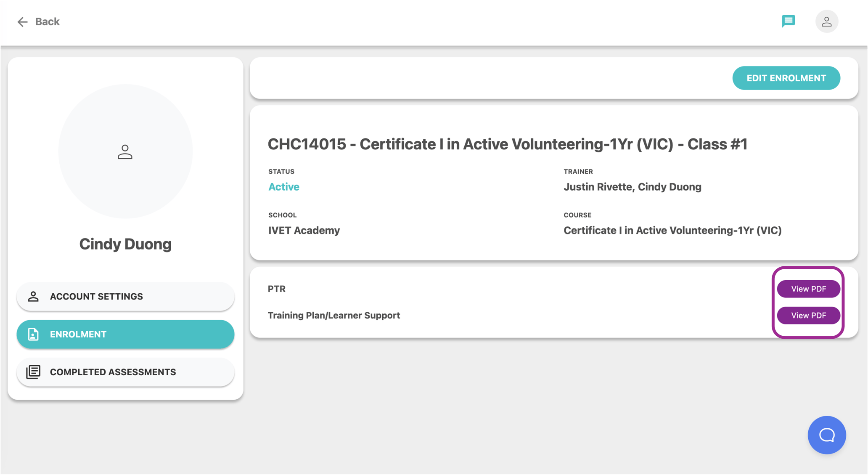Click the IVET Academy school name
The height and width of the screenshot is (475, 868).
point(304,231)
